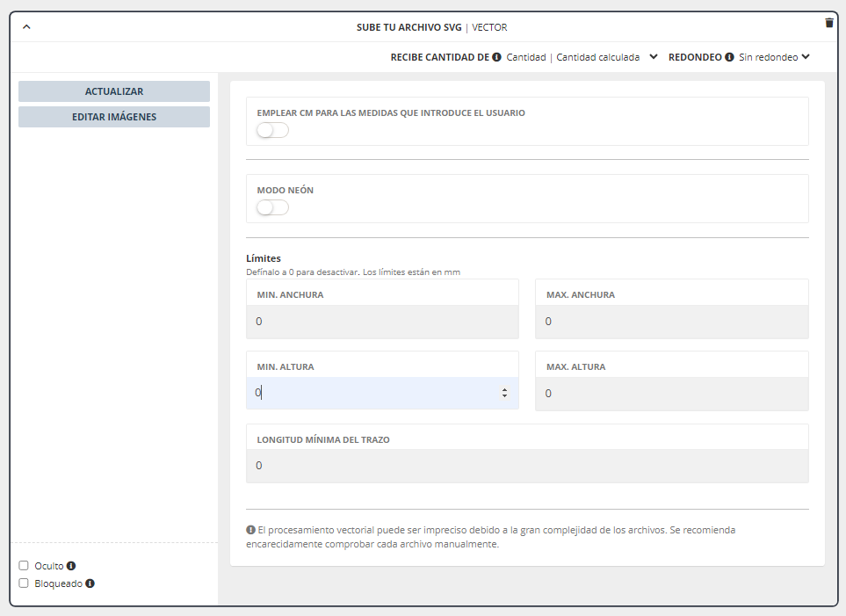Select the Max. Altura input field
The image size is (846, 616).
(671, 394)
